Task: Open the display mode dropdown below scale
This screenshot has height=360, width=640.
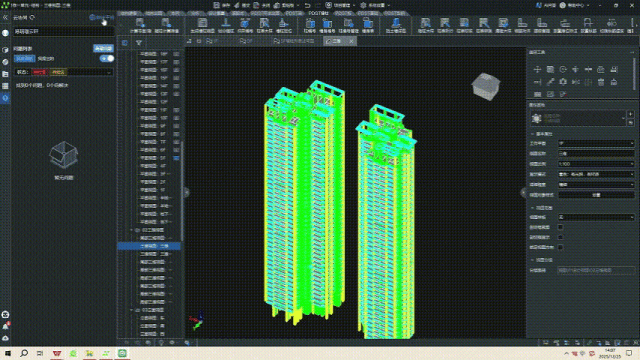Action: [x=596, y=174]
